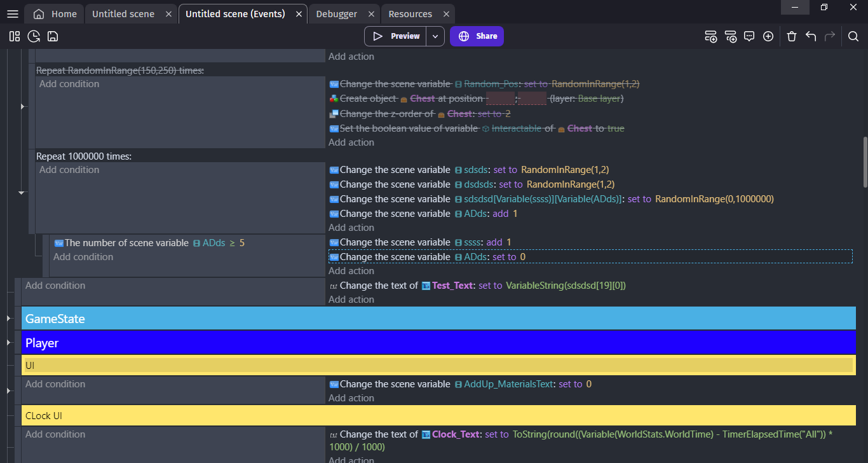Image resolution: width=868 pixels, height=463 pixels.
Task: Open version history (clock icon)
Action: (x=34, y=36)
